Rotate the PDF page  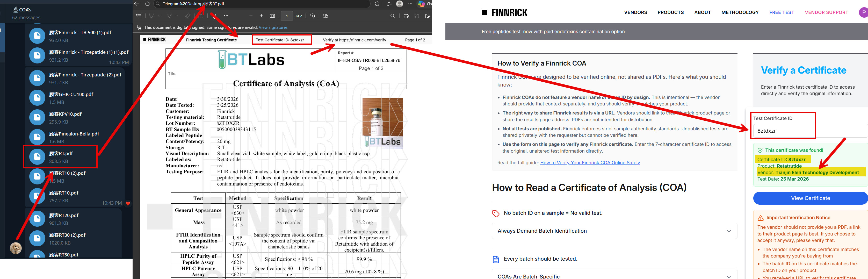click(312, 16)
